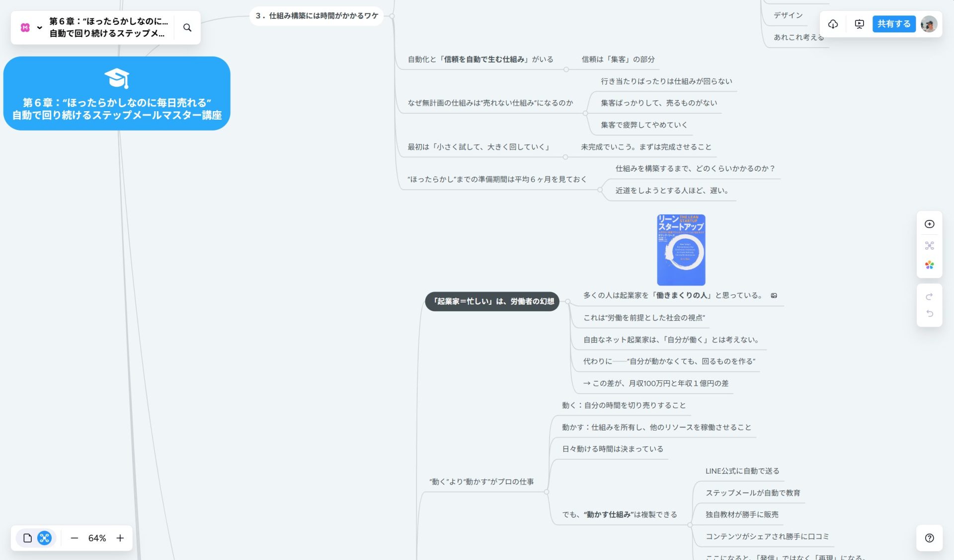Open the MindMeister logo menu
The image size is (954, 560).
click(x=25, y=27)
